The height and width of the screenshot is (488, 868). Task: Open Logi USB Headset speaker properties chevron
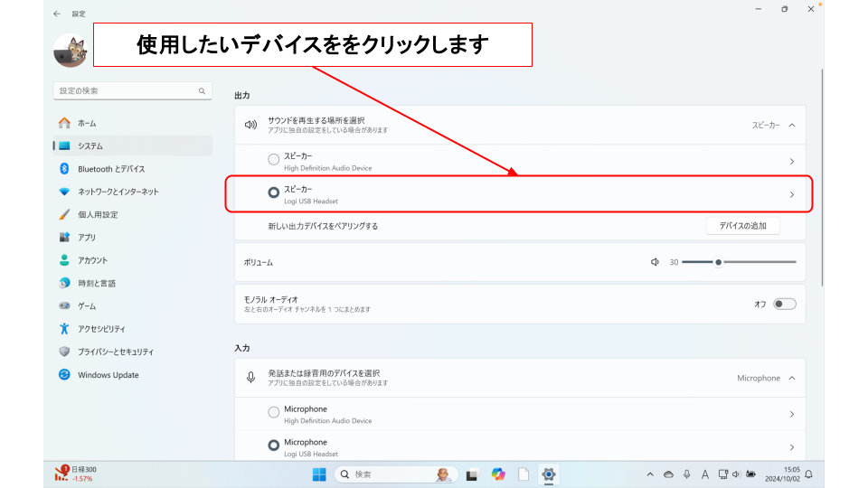(x=791, y=194)
